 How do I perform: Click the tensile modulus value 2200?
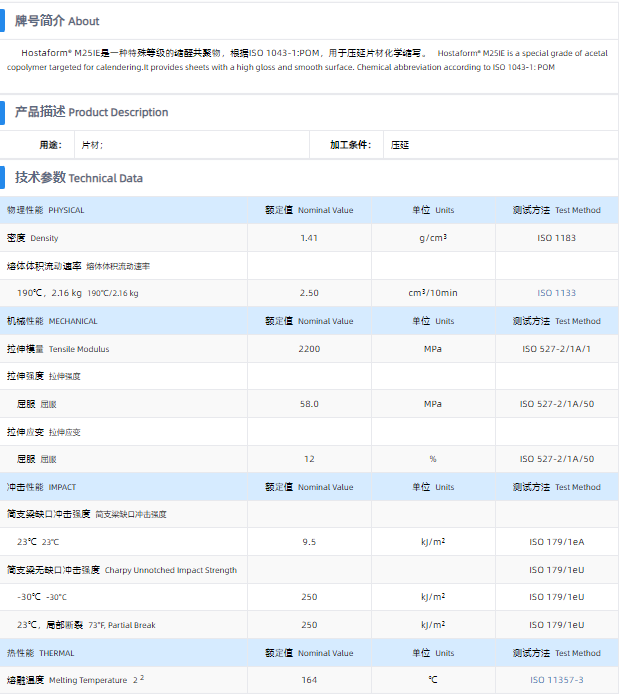point(309,349)
